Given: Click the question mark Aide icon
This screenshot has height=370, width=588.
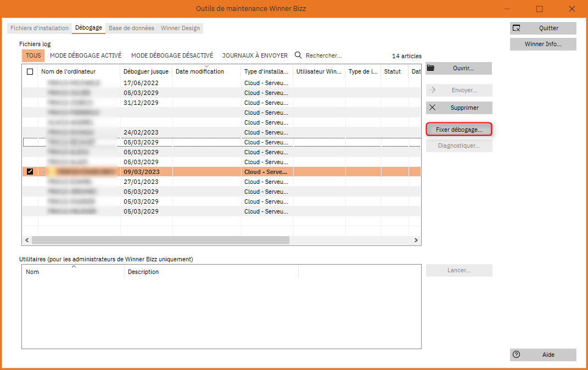Looking at the screenshot, I should pos(517,355).
